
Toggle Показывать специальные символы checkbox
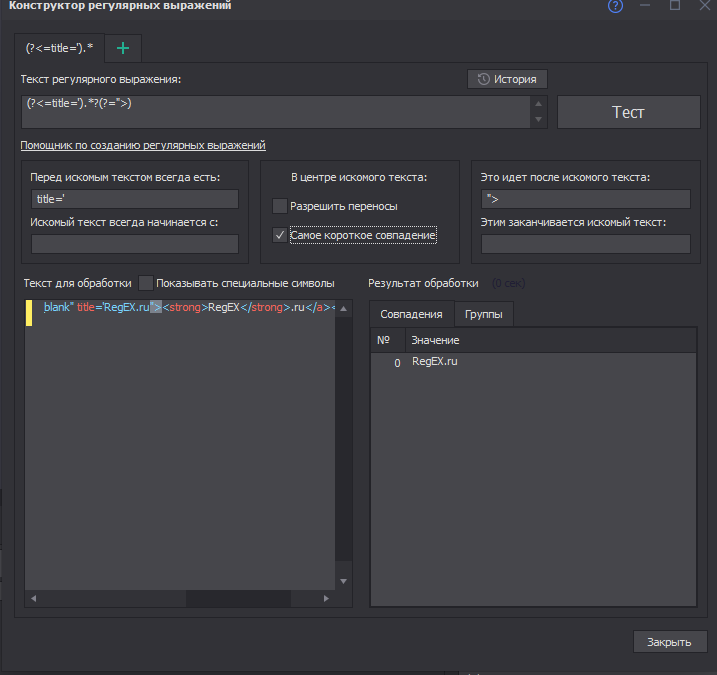pos(147,283)
